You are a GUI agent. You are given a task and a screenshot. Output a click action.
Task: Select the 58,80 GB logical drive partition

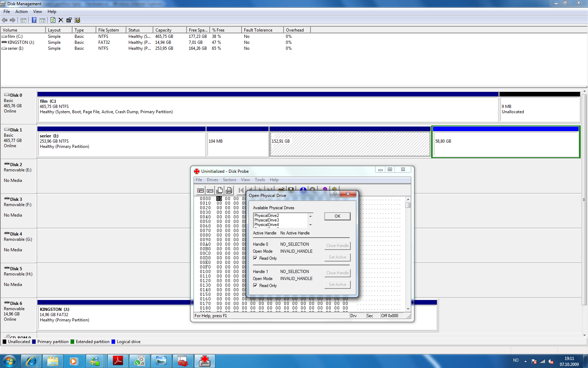click(506, 142)
